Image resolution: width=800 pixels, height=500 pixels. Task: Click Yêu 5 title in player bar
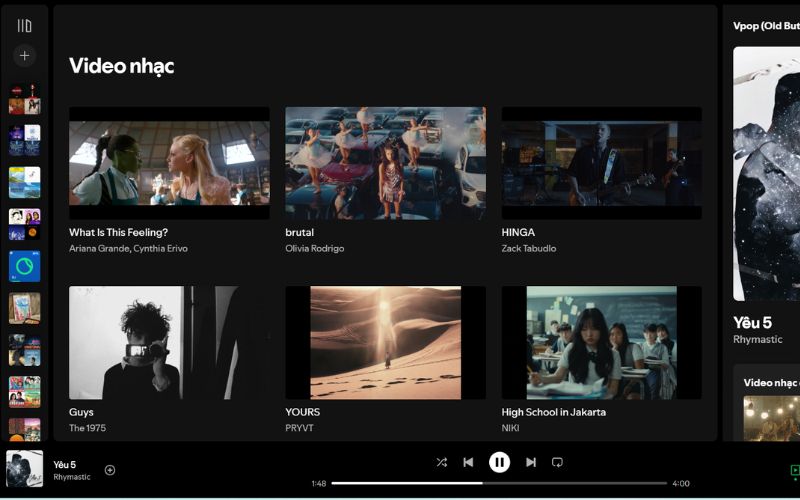point(65,465)
